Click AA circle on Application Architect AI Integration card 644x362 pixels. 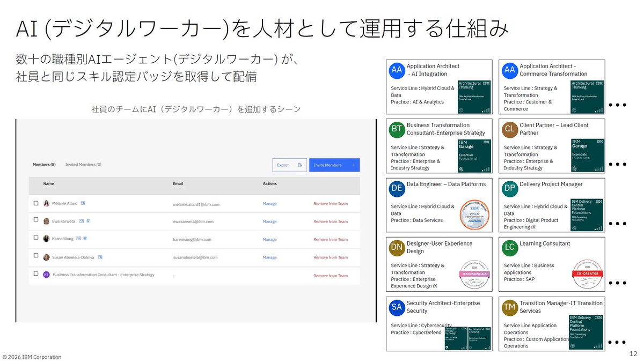pyautogui.click(x=397, y=70)
